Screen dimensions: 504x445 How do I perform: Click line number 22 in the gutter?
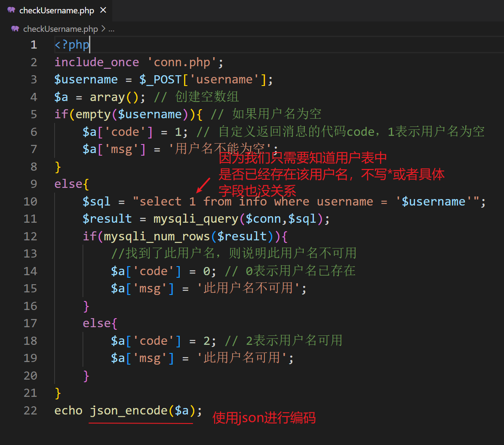coord(31,411)
